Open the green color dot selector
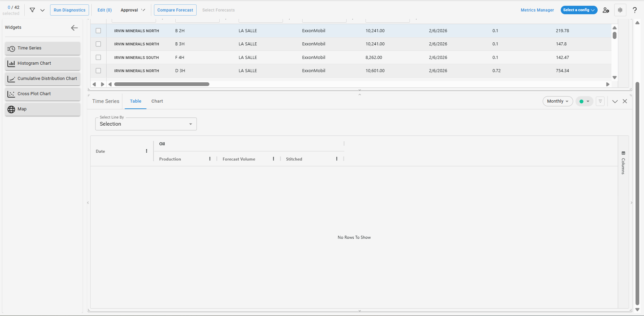Screen dimensions: 644x316 coord(584,101)
